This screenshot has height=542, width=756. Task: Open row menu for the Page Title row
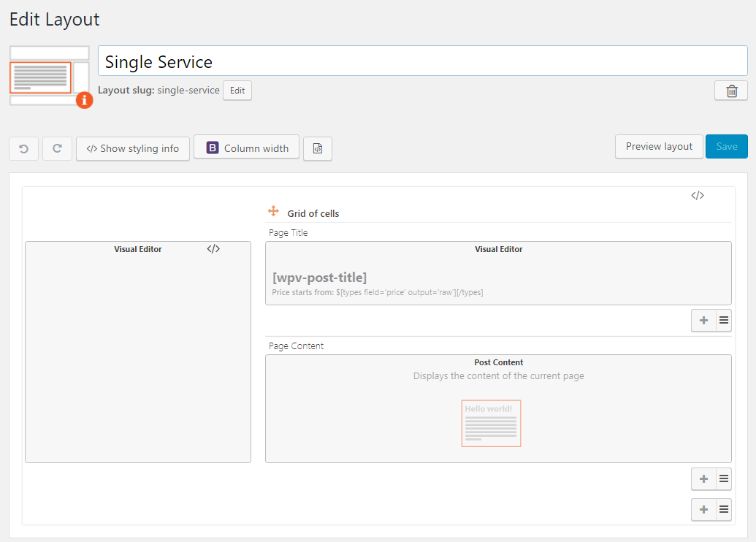(724, 320)
